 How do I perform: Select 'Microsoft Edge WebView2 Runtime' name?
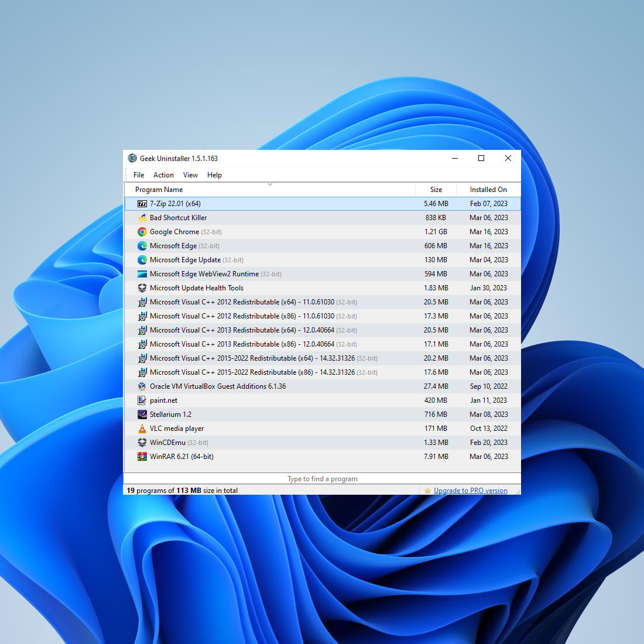coord(204,274)
